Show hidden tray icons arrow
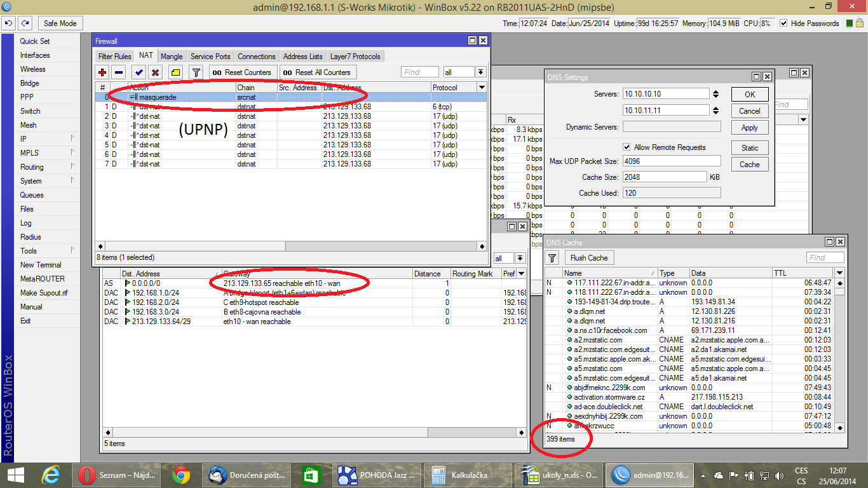Image resolution: width=868 pixels, height=488 pixels. click(x=703, y=475)
